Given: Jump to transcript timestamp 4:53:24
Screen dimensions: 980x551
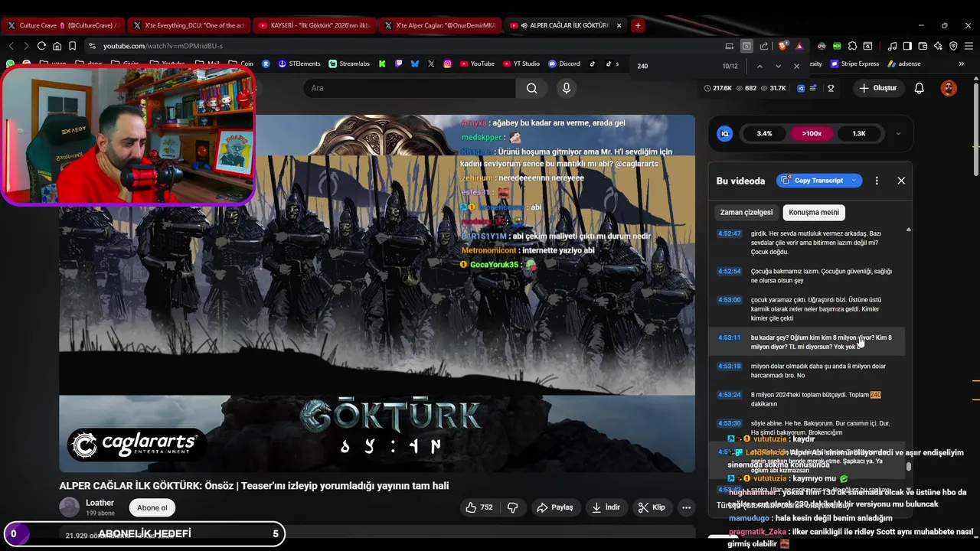Looking at the screenshot, I should click(x=729, y=395).
